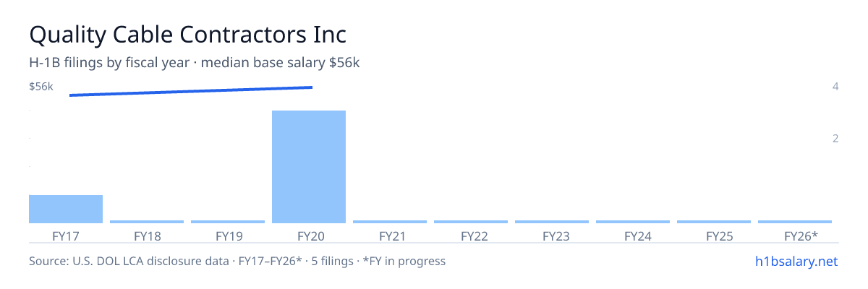868x289 pixels.
Task: Click the FY24 bar stub
Action: (633, 222)
